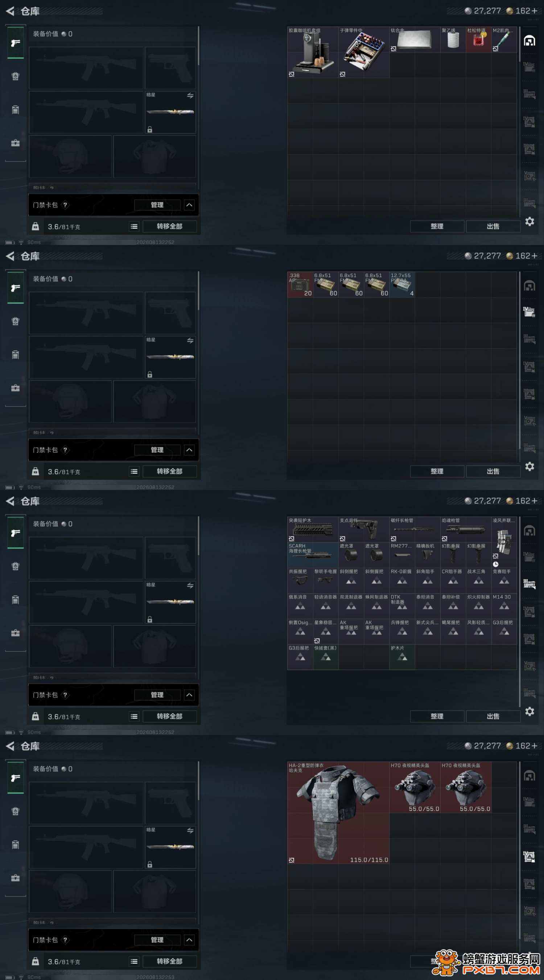
Task: Toggle the swap arrows in the coffee machine view
Action: pos(190,95)
